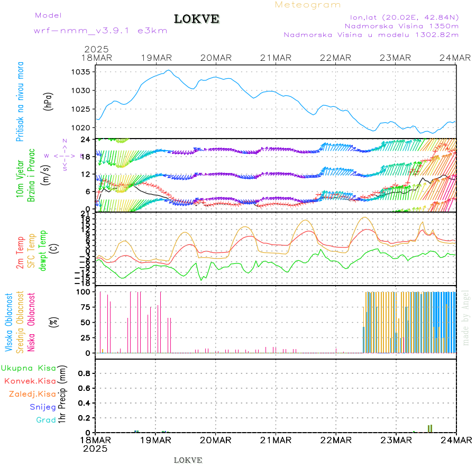Screen dimensions: 476x476
Task: Click the small LOKVE caption at bottom
Action: (188, 460)
